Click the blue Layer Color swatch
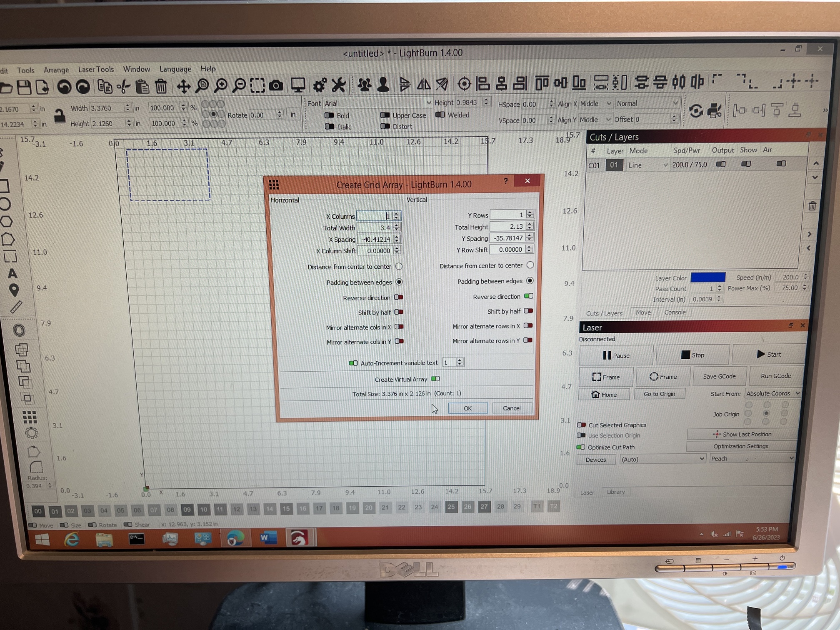Image resolution: width=840 pixels, height=630 pixels. point(708,277)
